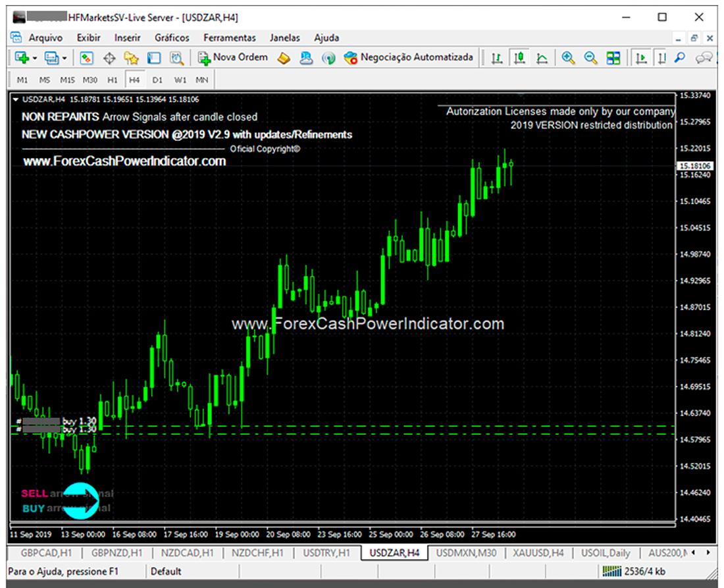
Task: Switch to the XAUUSD,H4 chart tab
Action: (538, 553)
